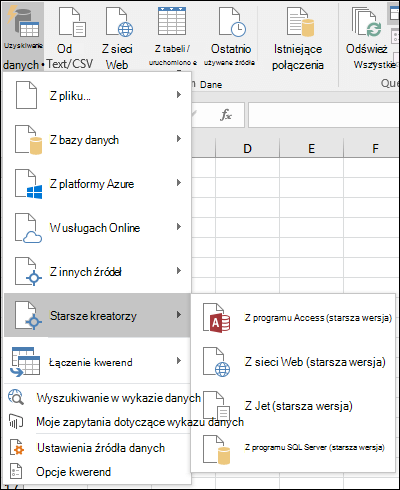This screenshot has height=490, width=400.
Task: Click the Access legacy wizard icon
Action: [x=217, y=318]
